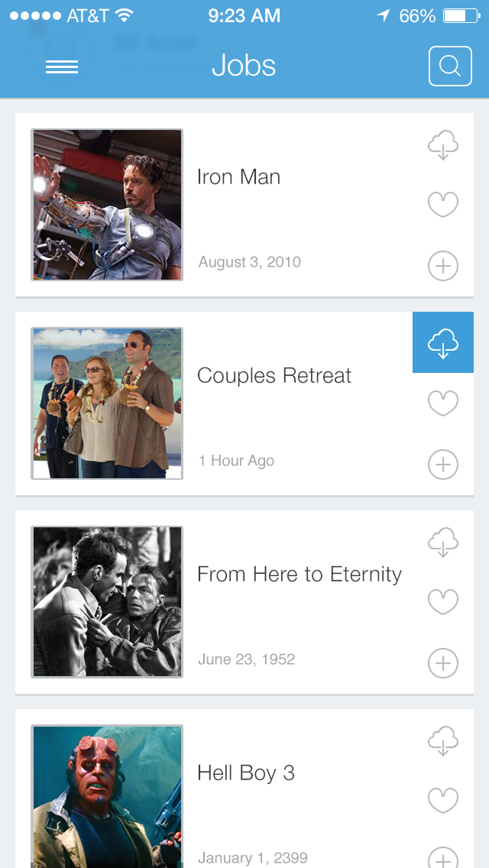
Task: Tap the Jobs header title
Action: (x=244, y=66)
